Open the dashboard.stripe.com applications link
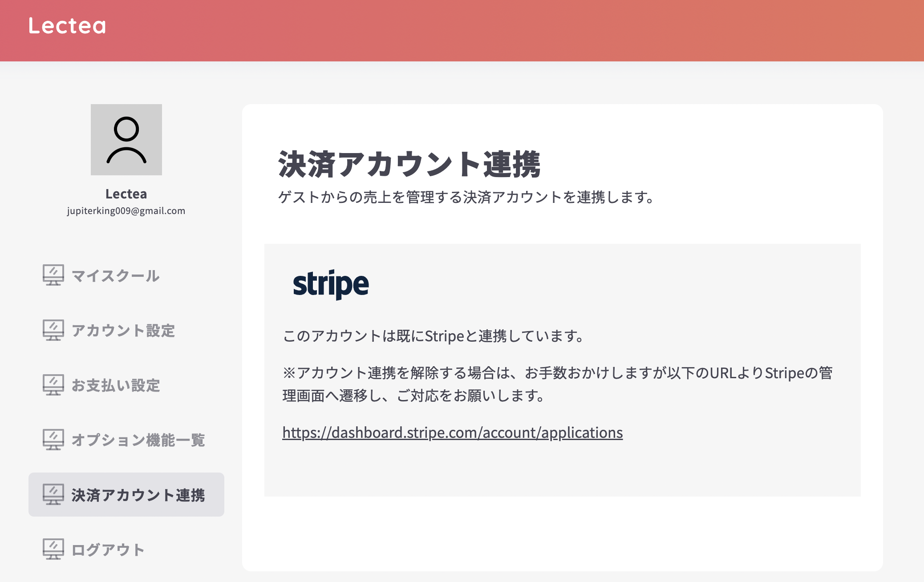This screenshot has width=924, height=582. click(x=452, y=432)
